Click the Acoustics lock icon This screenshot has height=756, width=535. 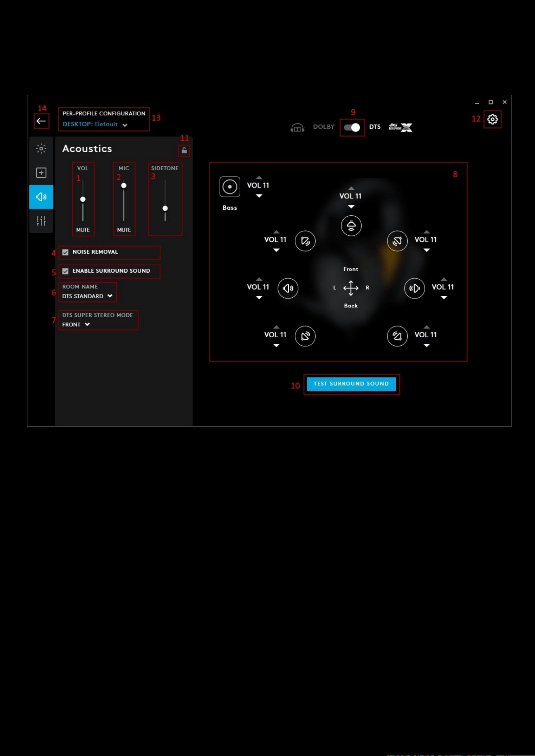tap(184, 150)
